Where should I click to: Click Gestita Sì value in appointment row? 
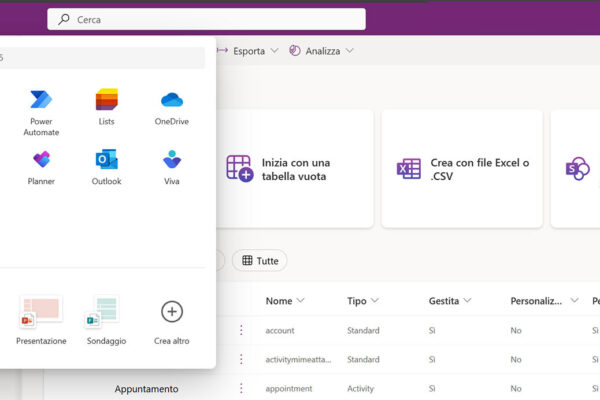432,389
